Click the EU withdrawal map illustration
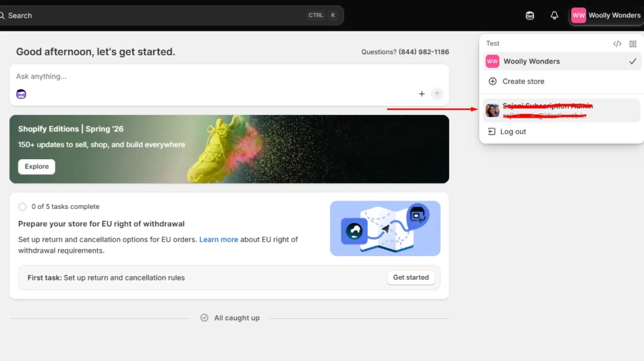 [x=386, y=228]
